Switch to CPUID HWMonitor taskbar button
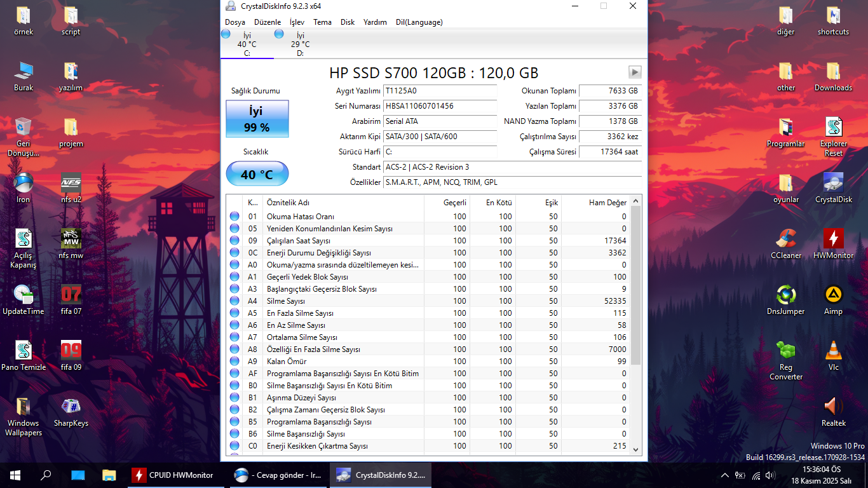The image size is (868, 488). click(x=175, y=475)
